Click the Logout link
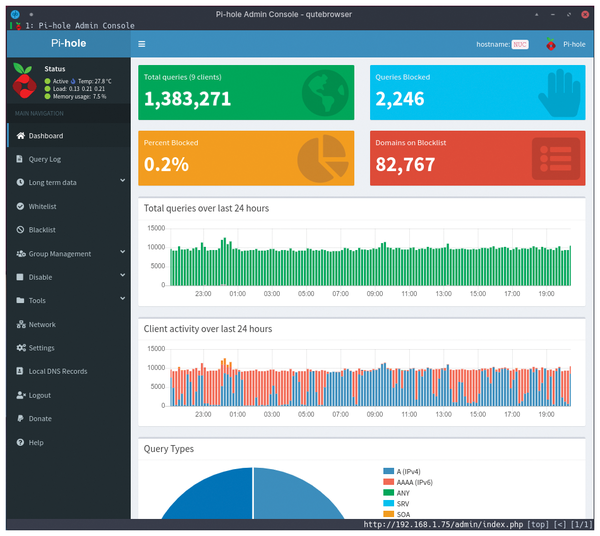 point(68,395)
